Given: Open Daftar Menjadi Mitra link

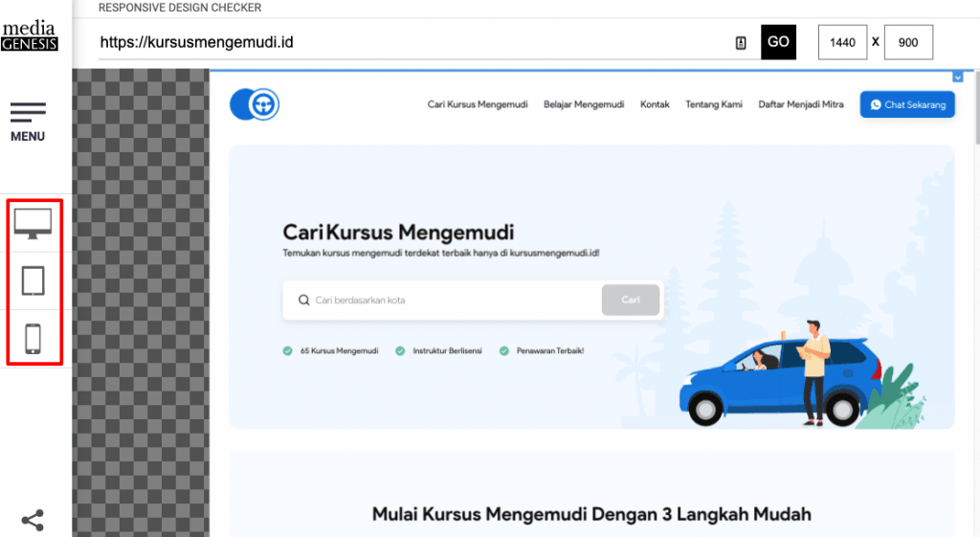Looking at the screenshot, I should tap(801, 104).
